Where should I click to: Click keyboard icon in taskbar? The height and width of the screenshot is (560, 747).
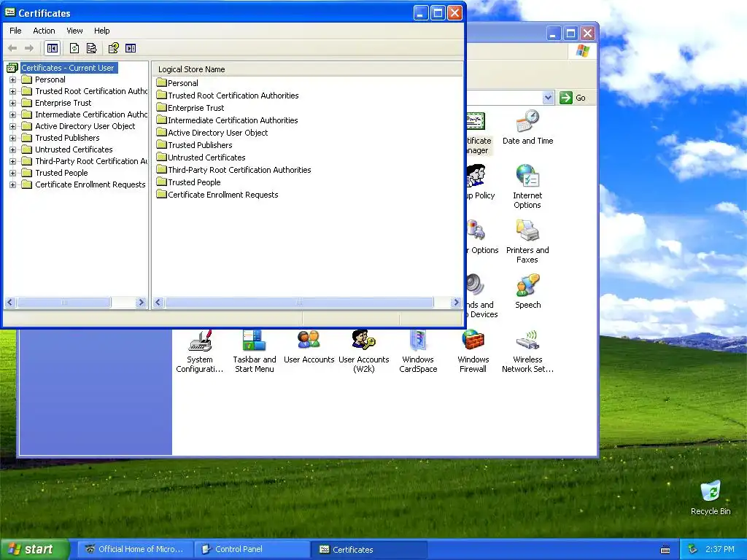[x=665, y=550]
